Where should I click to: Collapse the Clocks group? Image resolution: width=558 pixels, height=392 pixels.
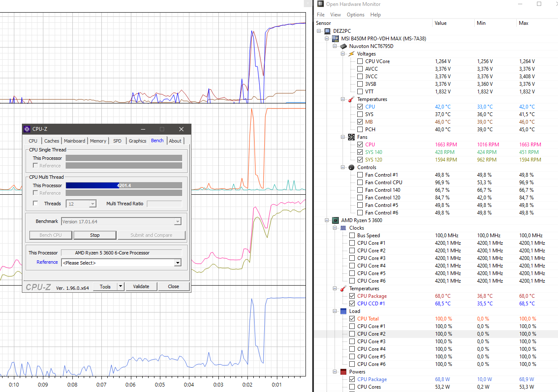click(x=335, y=228)
